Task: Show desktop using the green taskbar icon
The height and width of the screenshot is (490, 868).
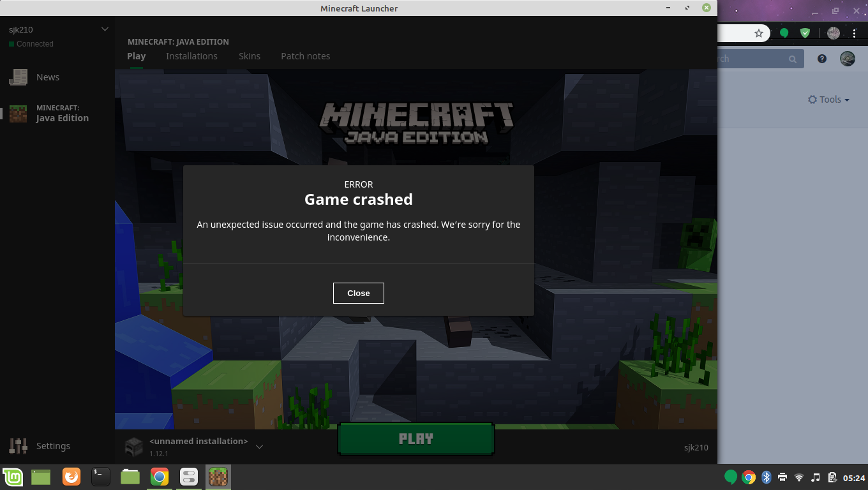Action: point(41,477)
